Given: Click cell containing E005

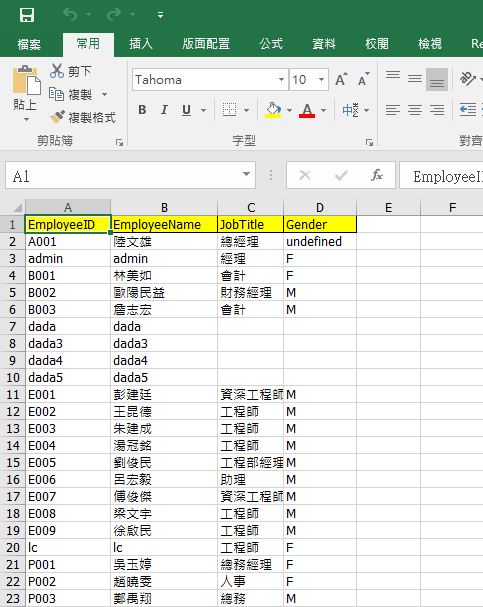Looking at the screenshot, I should (68, 463).
